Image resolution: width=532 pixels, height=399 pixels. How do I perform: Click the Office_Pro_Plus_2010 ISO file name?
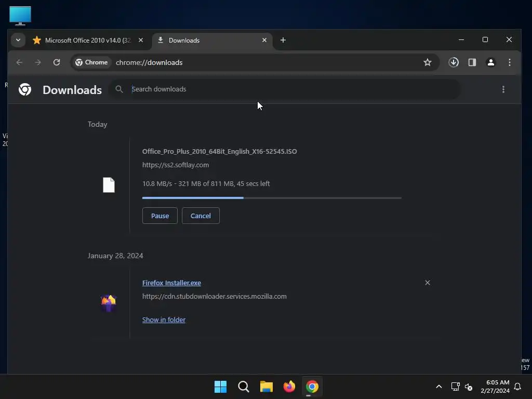tap(220, 152)
